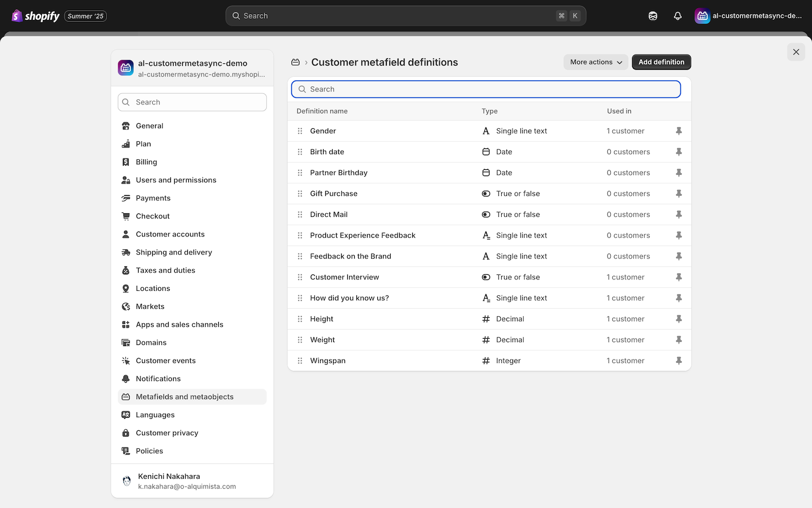Image resolution: width=812 pixels, height=508 pixels.
Task: Close the settings panel with X
Action: [x=796, y=52]
